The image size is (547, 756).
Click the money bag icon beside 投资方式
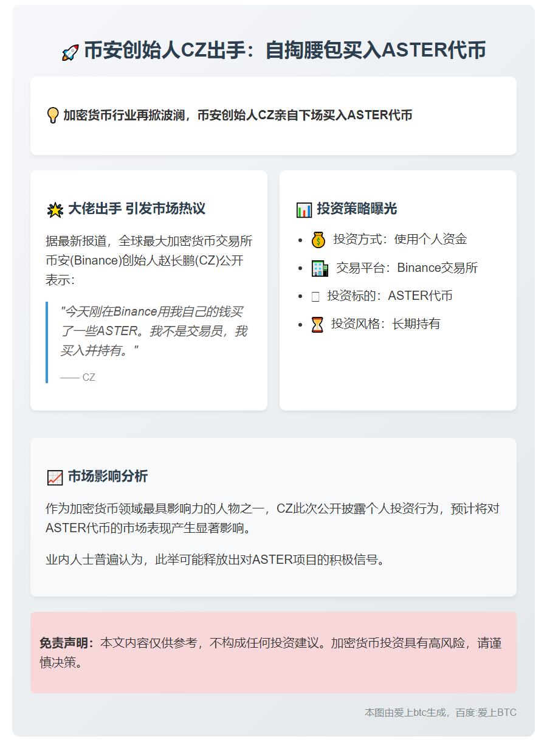pos(318,240)
